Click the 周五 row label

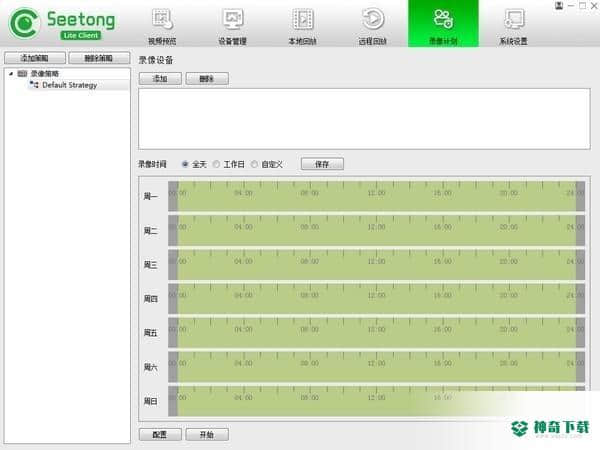[150, 333]
